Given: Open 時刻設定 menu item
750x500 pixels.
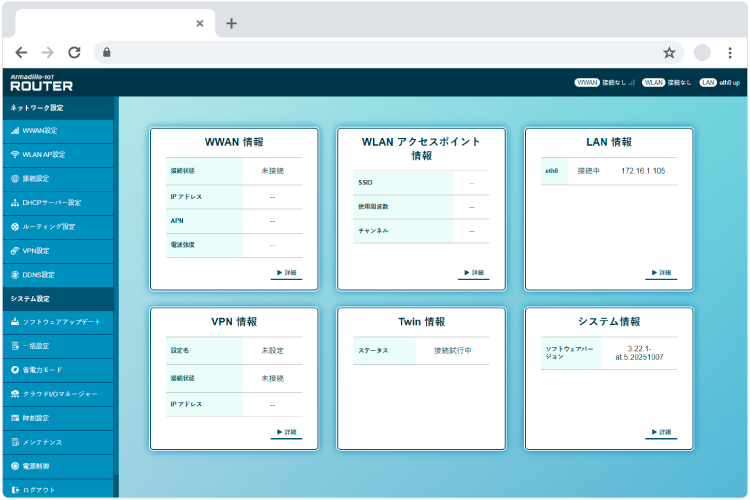Looking at the screenshot, I should coord(36,418).
